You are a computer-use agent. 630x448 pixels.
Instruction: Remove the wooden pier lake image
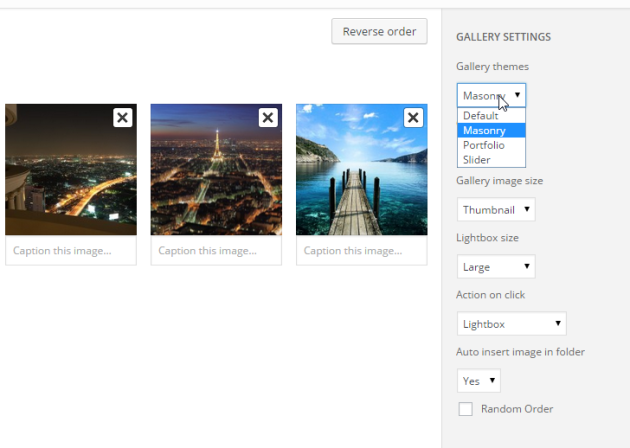point(413,118)
